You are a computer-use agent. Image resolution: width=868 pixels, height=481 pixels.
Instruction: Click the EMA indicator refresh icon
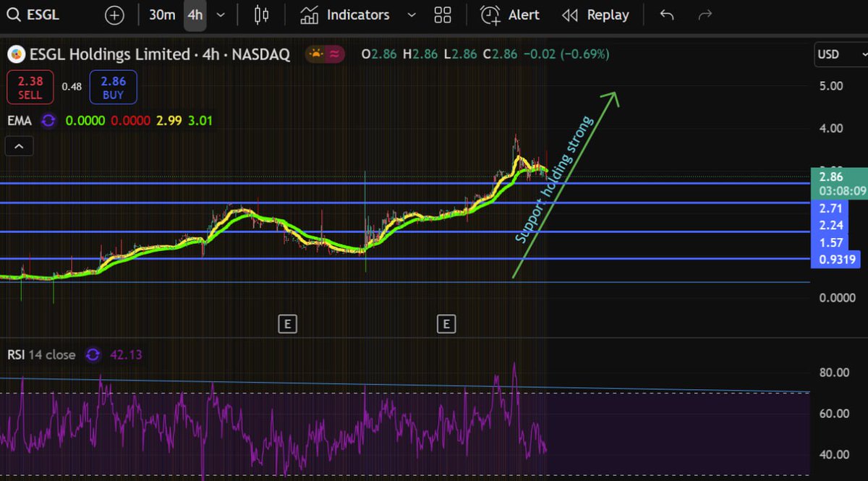pyautogui.click(x=48, y=121)
